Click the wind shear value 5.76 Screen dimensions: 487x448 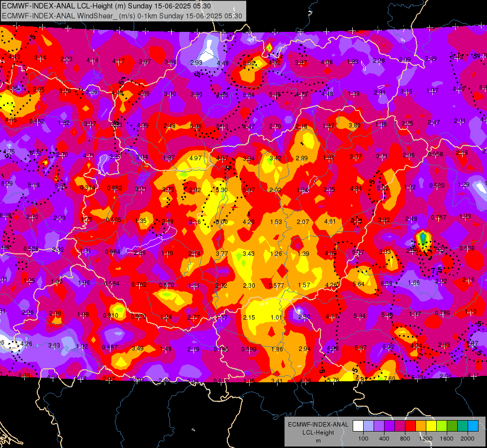pos(333,380)
